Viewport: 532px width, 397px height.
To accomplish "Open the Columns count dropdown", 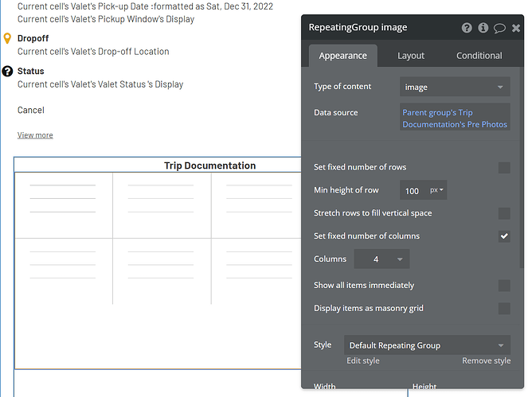I will pyautogui.click(x=381, y=259).
